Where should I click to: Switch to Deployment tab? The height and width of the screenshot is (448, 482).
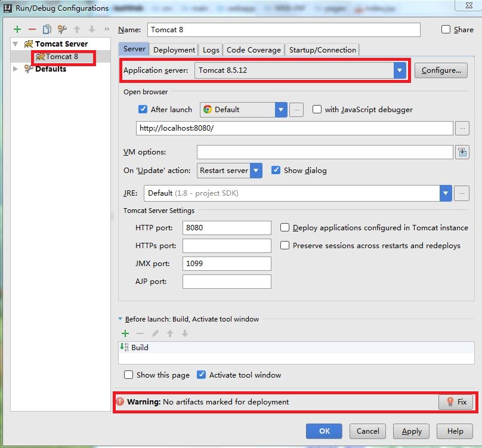[x=174, y=50]
